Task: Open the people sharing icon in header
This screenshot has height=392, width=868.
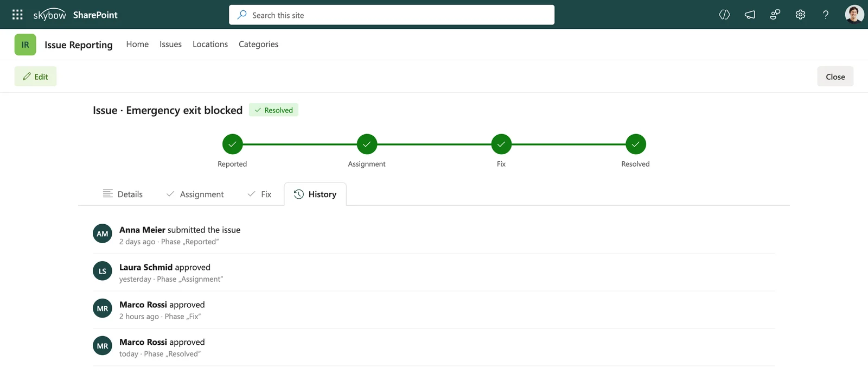Action: pos(775,15)
